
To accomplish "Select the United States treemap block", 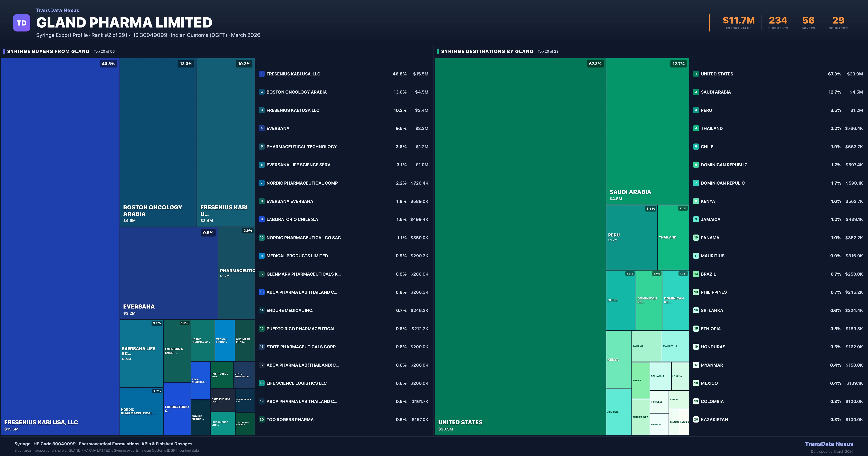I will tap(520, 246).
